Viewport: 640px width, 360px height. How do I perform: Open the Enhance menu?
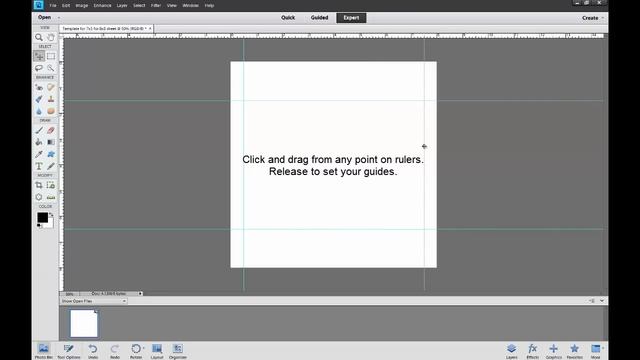point(102,6)
